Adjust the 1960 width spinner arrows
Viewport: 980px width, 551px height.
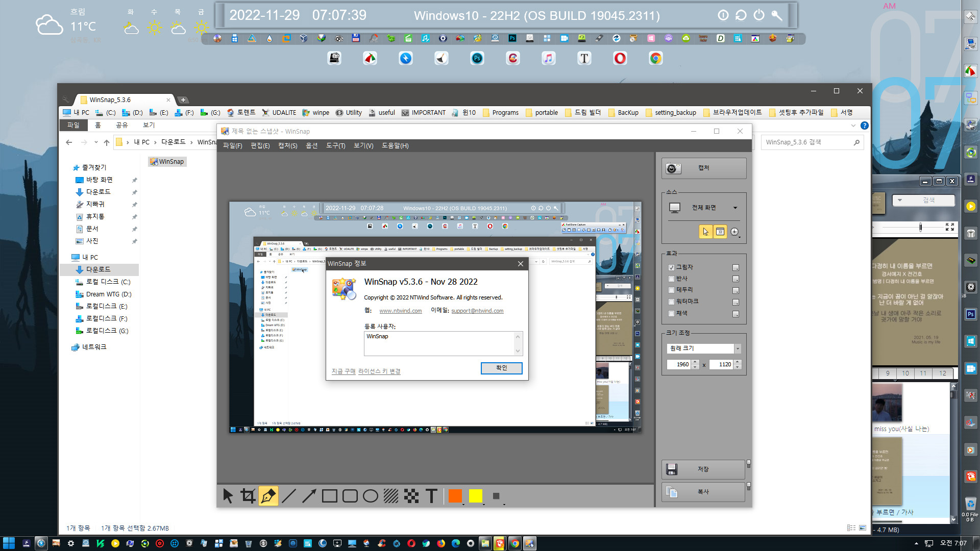(695, 364)
